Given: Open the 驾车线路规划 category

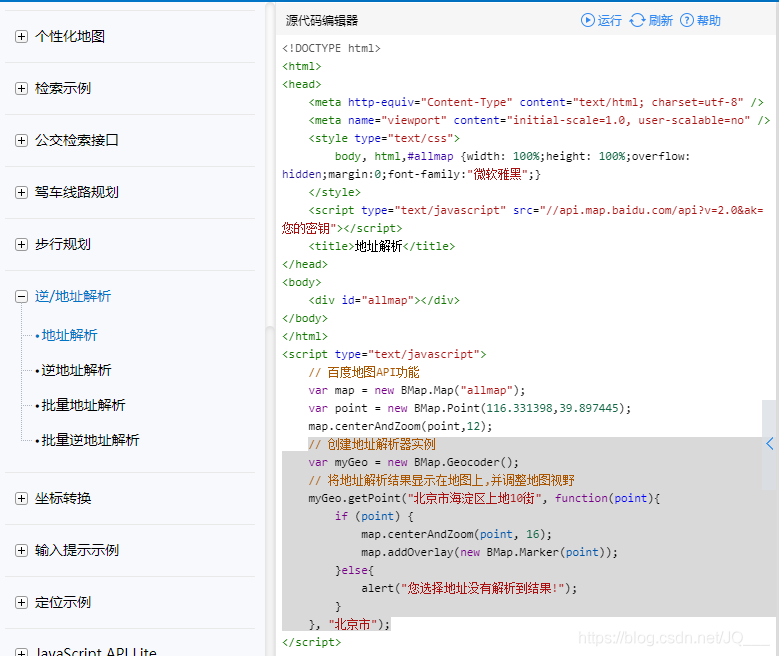Looking at the screenshot, I should (x=77, y=192).
